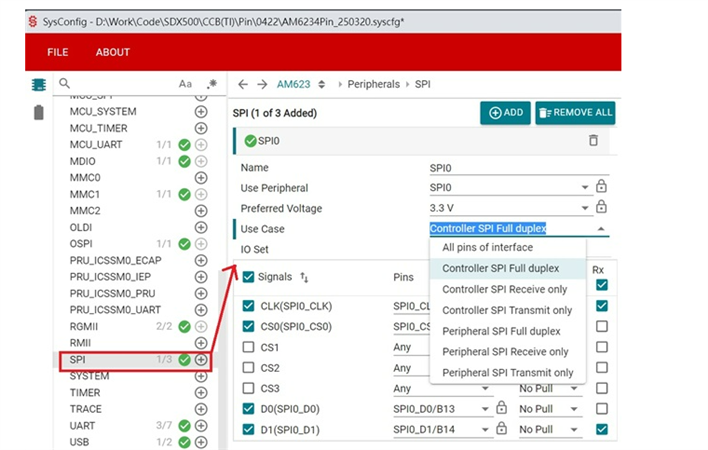Open the AM623 device switcher arrows
The width and height of the screenshot is (708, 450).
(321, 84)
